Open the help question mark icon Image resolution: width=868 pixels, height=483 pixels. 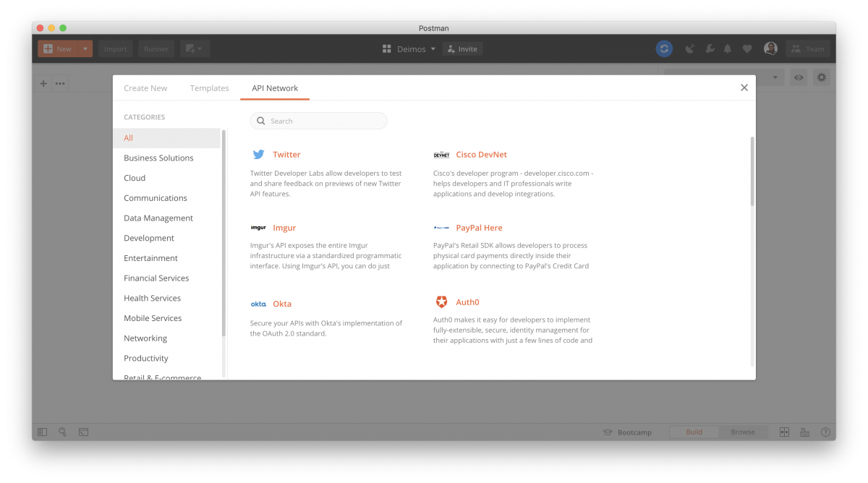(825, 432)
